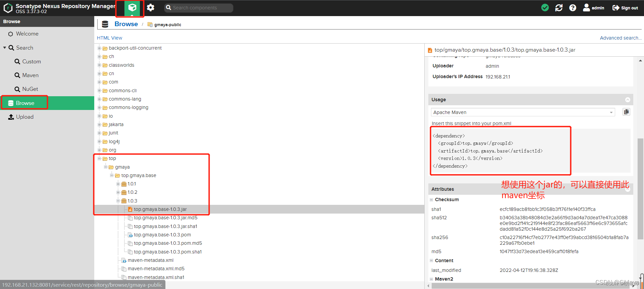
Task: Collapse the Maven2 attribute group
Action: [x=432, y=279]
